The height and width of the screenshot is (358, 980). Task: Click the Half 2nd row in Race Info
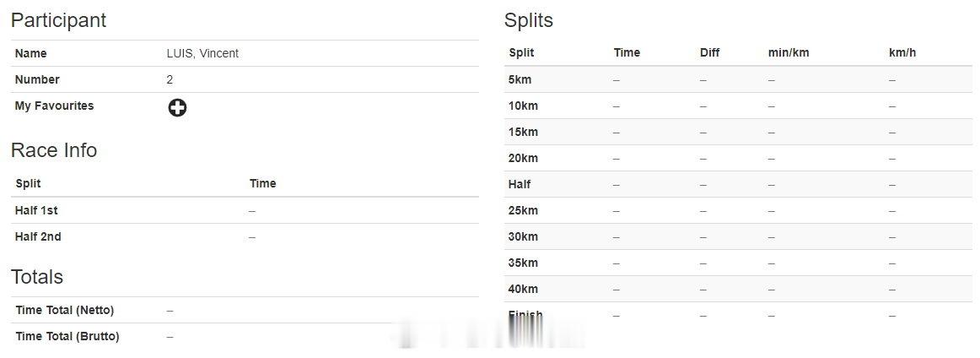pyautogui.click(x=245, y=237)
